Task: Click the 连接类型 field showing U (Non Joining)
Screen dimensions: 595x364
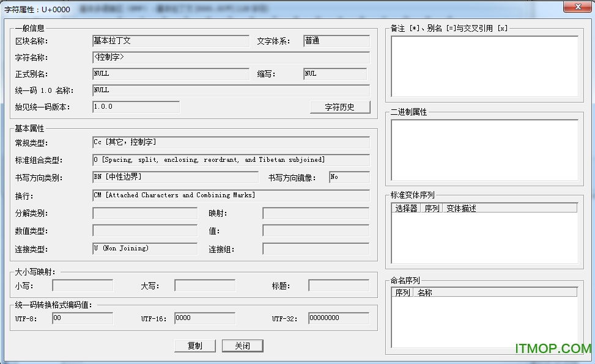Action: point(144,249)
